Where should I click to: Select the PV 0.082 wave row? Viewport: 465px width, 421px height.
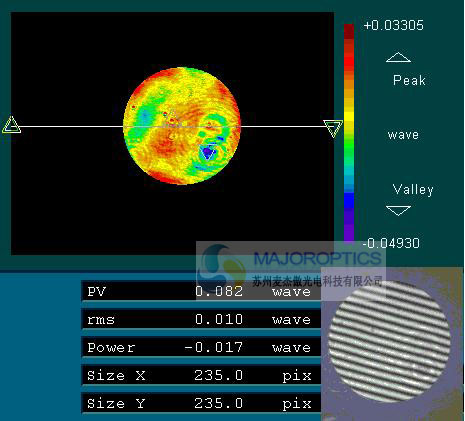pos(201,291)
